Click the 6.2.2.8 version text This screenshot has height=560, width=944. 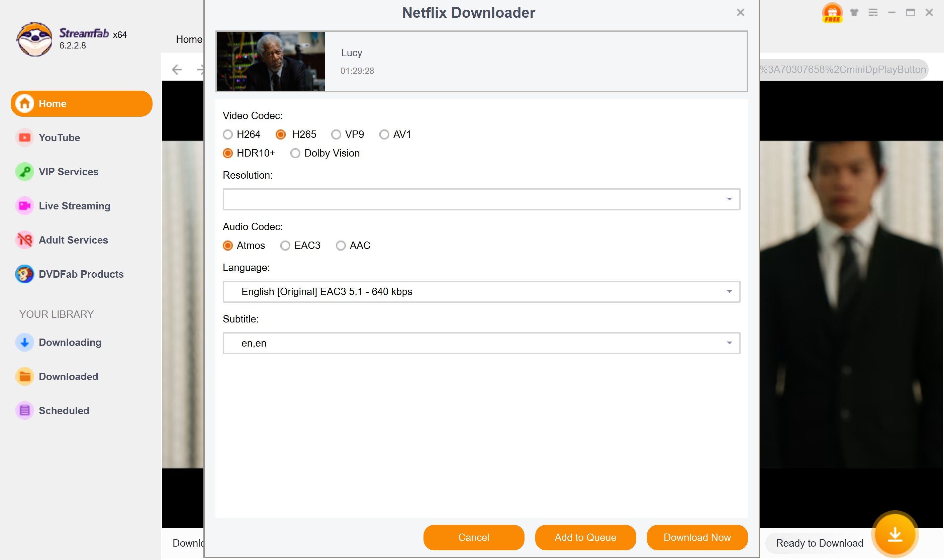coord(73,45)
